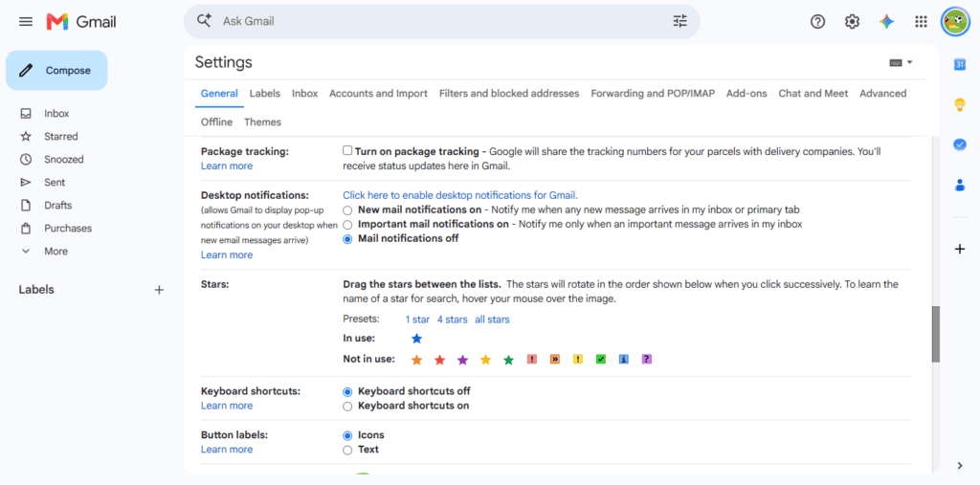Viewport: 980px width, 485px height.
Task: Select the purple star
Action: pyautogui.click(x=462, y=360)
